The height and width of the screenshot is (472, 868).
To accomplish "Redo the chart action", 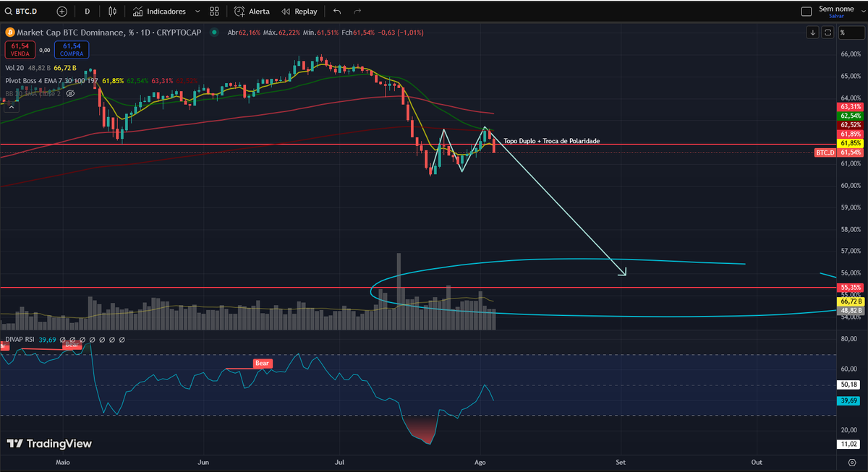I will (x=357, y=12).
